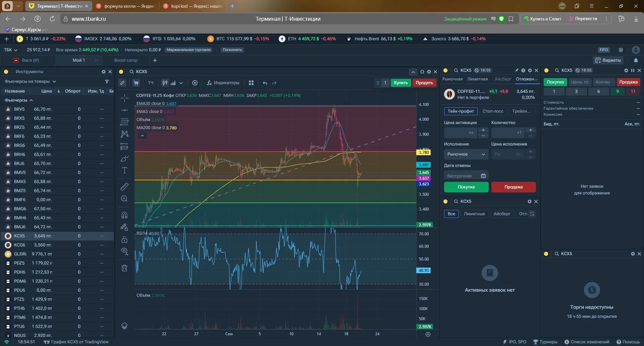Switch terminal theme with sun icon

pyautogui.click(x=621, y=50)
